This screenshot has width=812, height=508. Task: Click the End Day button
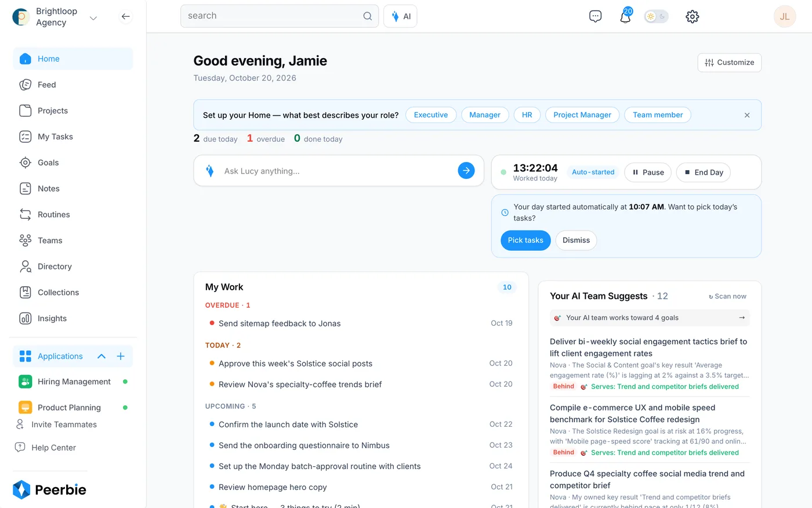pyautogui.click(x=704, y=172)
